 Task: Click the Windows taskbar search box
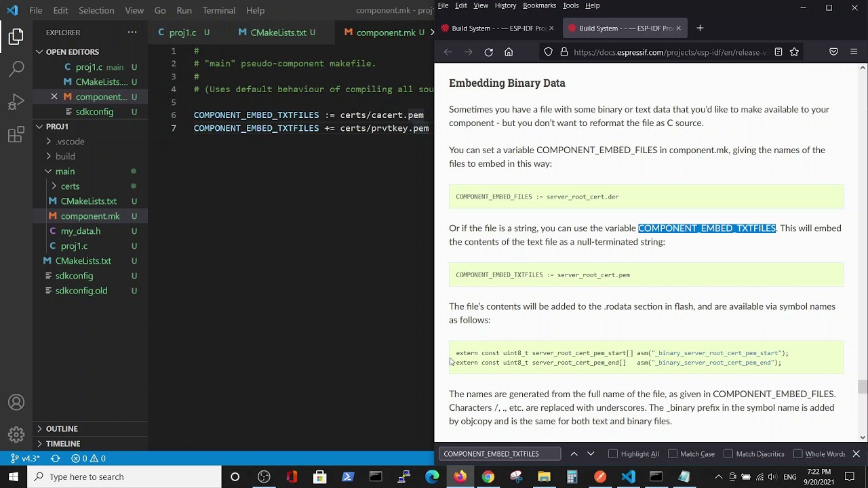pos(124,477)
